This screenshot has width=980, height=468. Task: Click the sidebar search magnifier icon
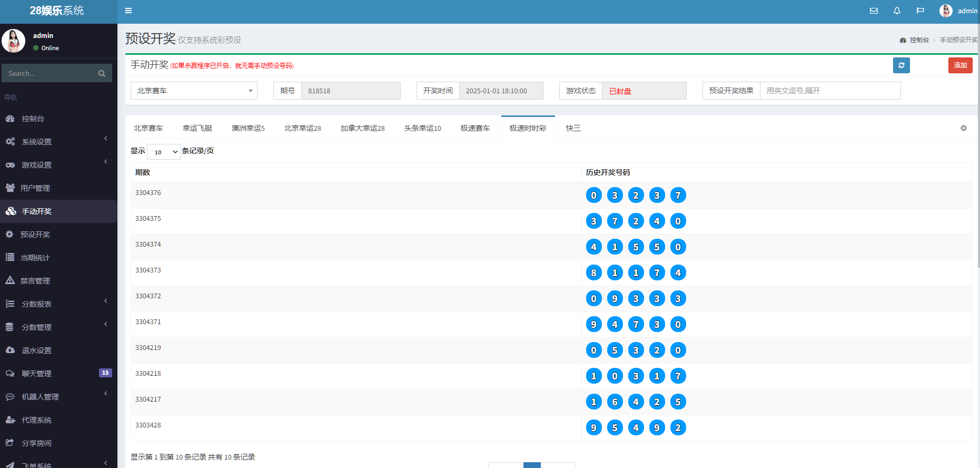tap(102, 73)
